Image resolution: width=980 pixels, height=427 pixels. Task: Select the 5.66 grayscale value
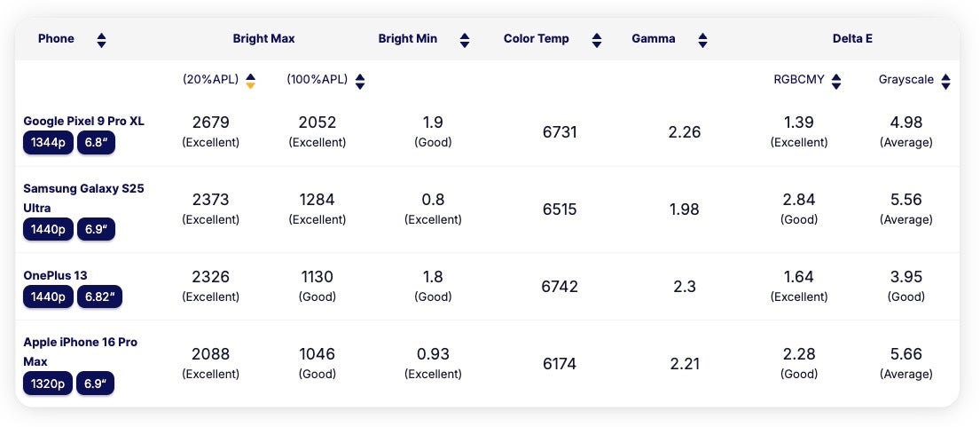pyautogui.click(x=906, y=354)
